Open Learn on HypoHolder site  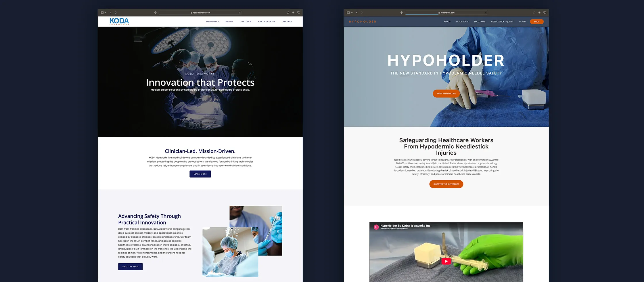click(522, 22)
